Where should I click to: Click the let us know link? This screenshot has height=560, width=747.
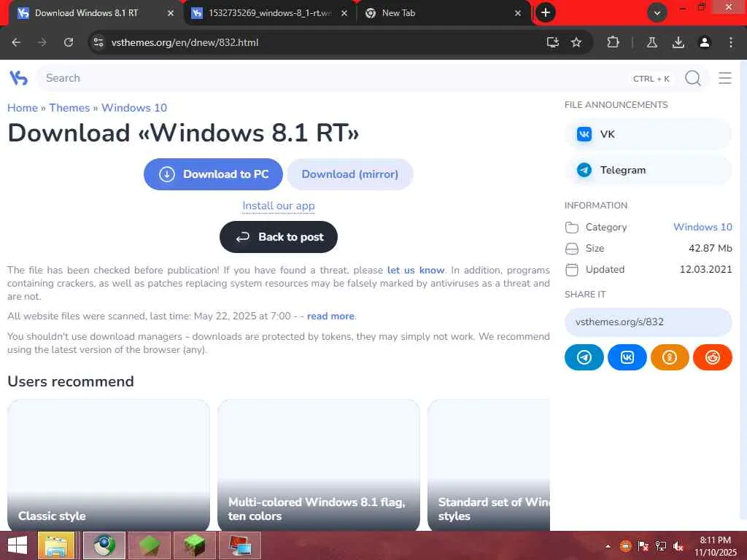[x=415, y=271]
